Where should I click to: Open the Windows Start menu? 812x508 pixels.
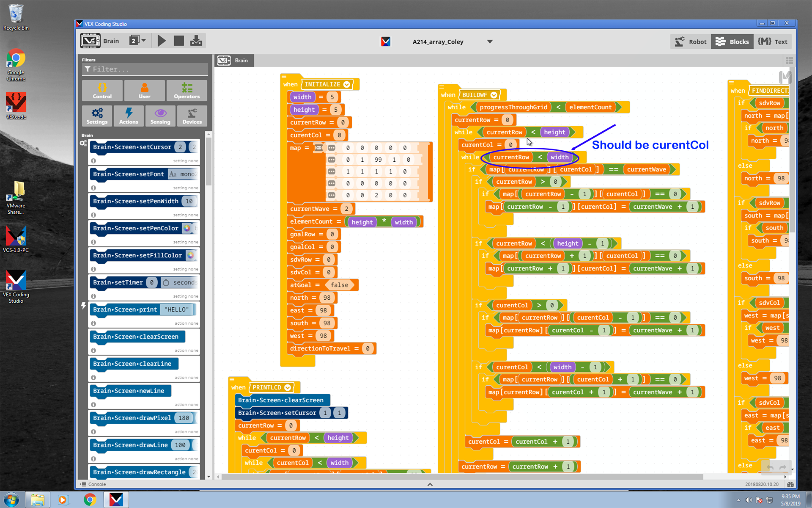tap(11, 500)
